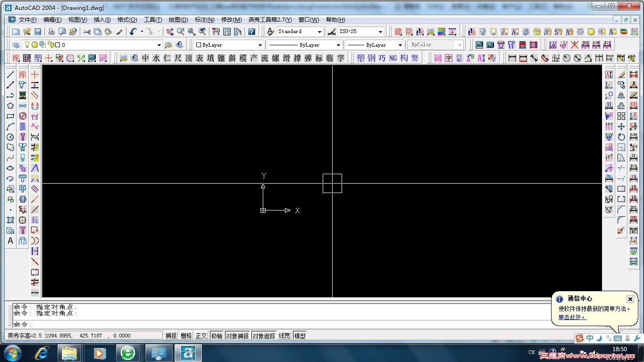Cut selection with the scissors icon
This screenshot has height=362, width=644.
pyautogui.click(x=87, y=32)
